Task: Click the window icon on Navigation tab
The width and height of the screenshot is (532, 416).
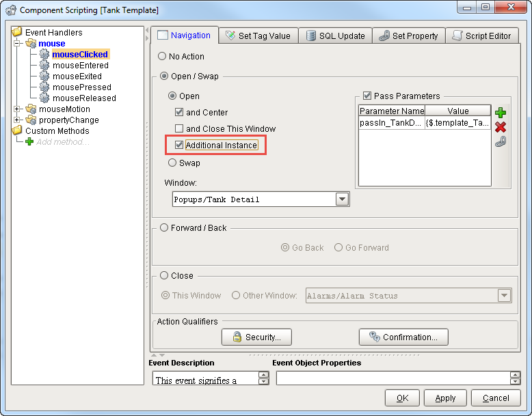Action: tap(163, 35)
